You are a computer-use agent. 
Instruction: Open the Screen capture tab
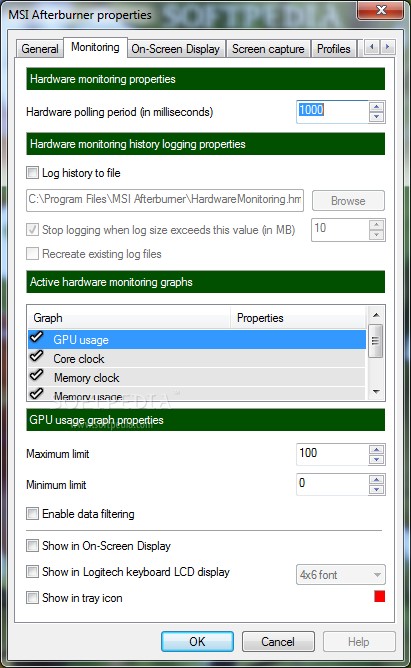[268, 49]
